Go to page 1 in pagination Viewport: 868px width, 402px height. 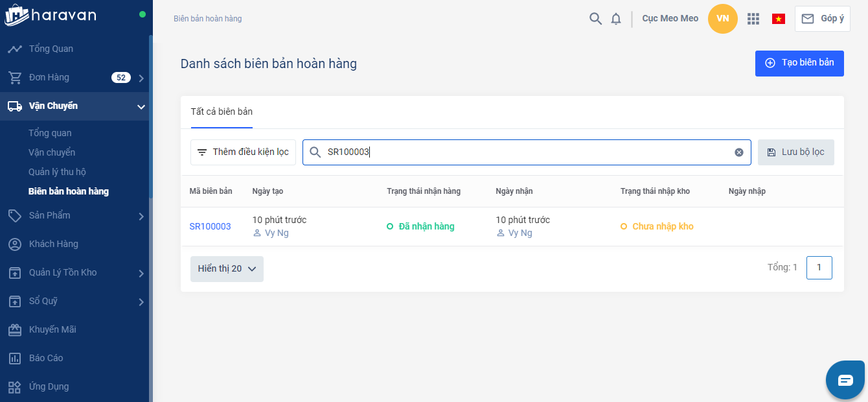tap(819, 267)
